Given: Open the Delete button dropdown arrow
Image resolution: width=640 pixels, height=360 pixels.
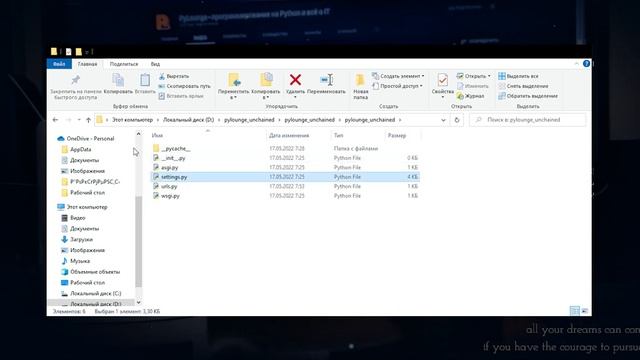Looking at the screenshot, I should point(296,98).
